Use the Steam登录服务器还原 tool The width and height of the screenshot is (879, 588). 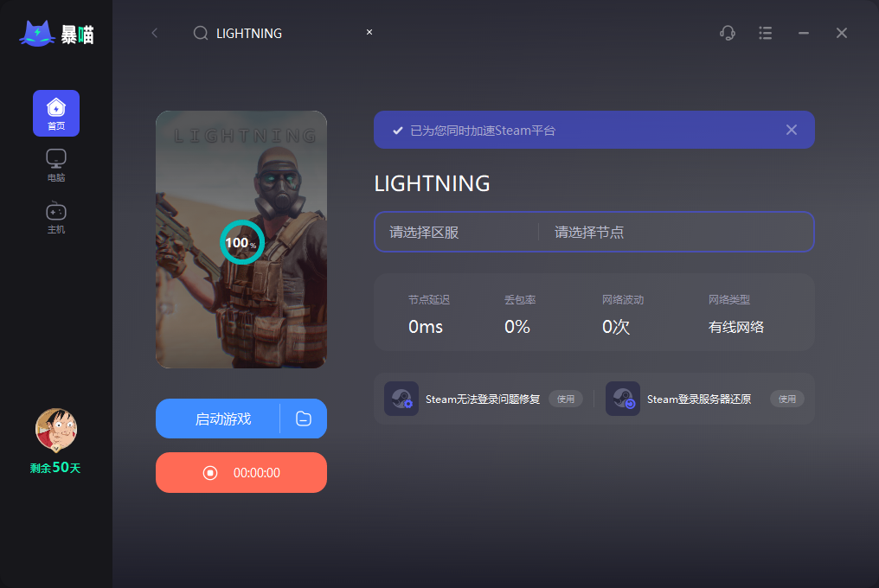787,399
